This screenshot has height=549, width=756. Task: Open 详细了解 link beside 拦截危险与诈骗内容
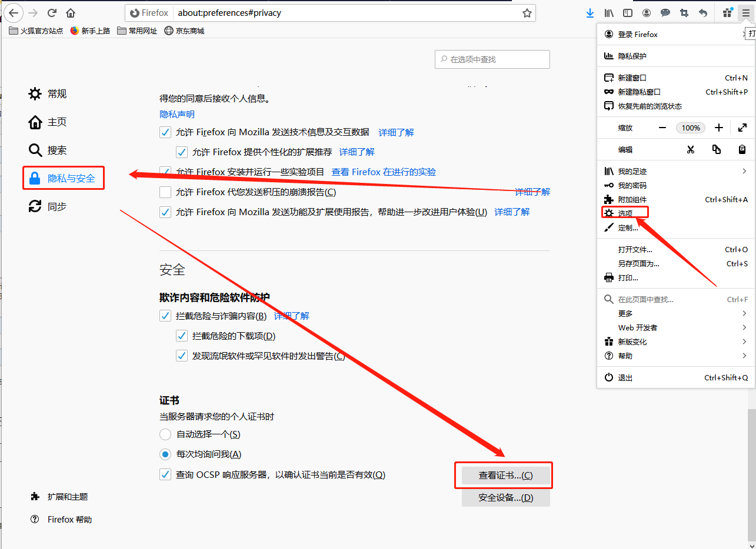pyautogui.click(x=292, y=316)
